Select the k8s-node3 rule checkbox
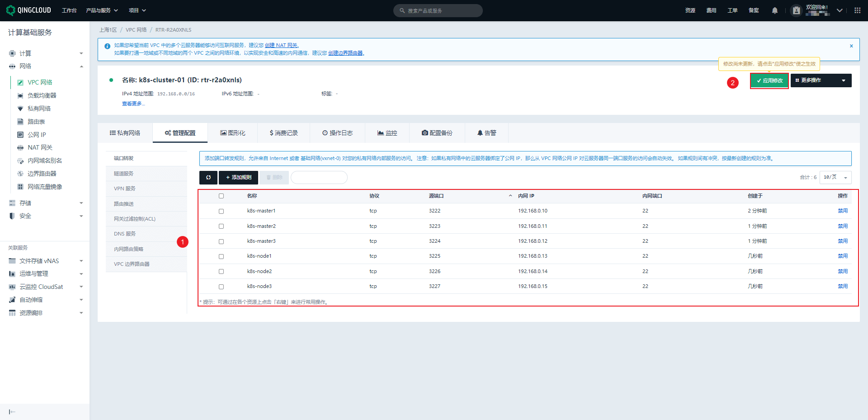 [x=221, y=287]
